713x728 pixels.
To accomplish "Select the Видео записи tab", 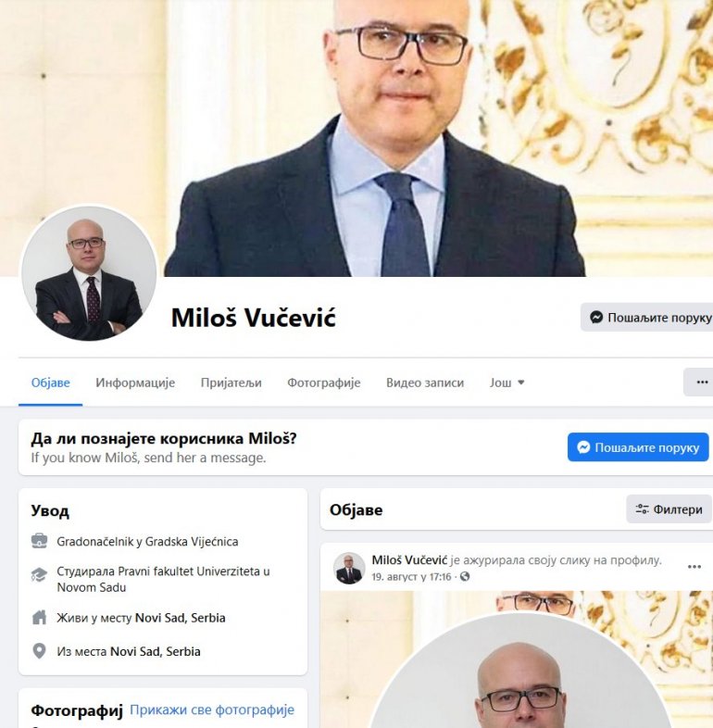I will [x=425, y=383].
